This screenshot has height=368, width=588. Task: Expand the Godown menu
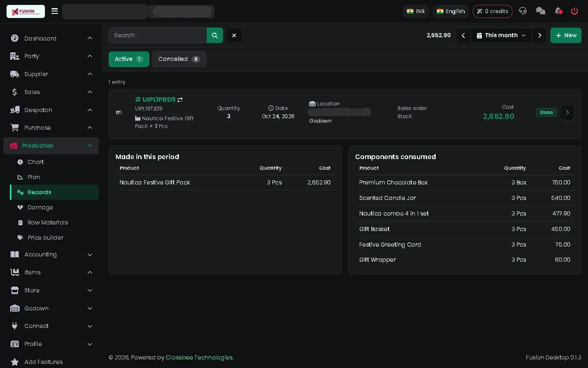(x=51, y=308)
